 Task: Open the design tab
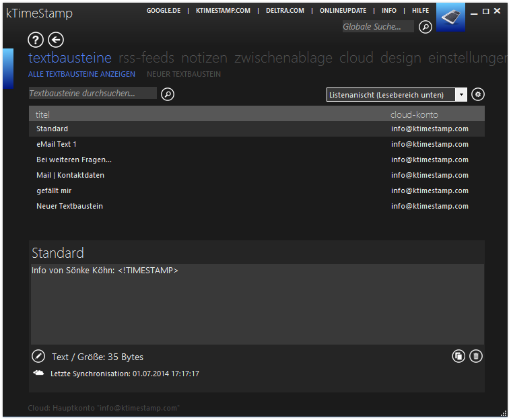tap(401, 58)
